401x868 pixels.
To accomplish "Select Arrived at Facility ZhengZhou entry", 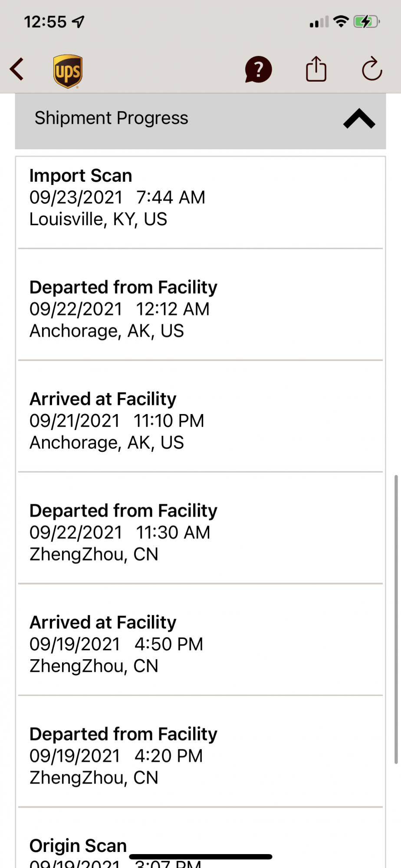I will (200, 644).
